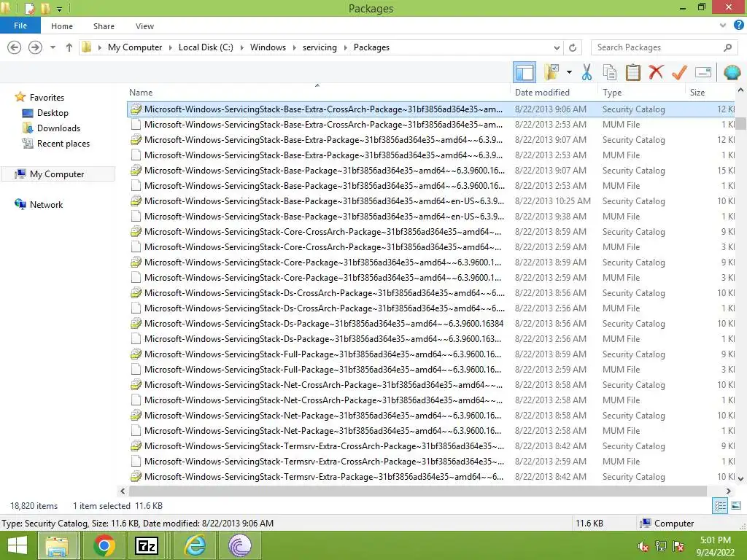This screenshot has height=560, width=747.
Task: Open File Explorer from the taskbar
Action: [57, 545]
